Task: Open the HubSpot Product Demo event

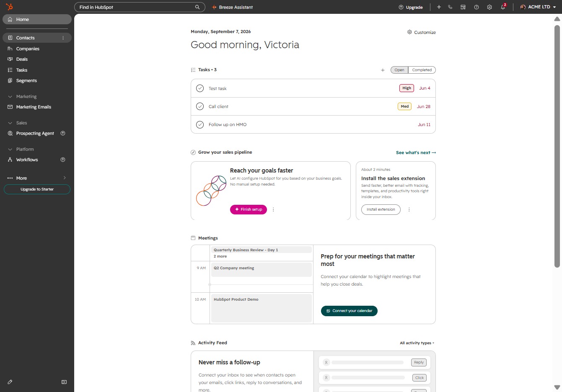Action: [x=262, y=308]
